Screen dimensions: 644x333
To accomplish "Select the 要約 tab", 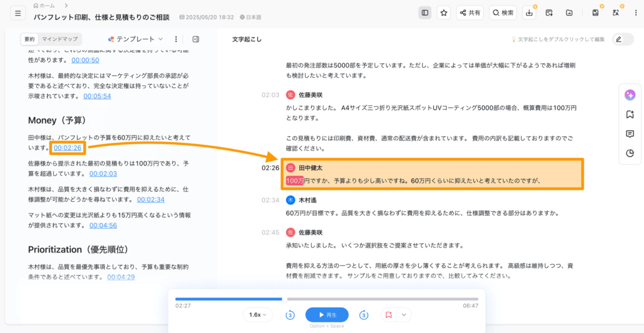I will [29, 39].
